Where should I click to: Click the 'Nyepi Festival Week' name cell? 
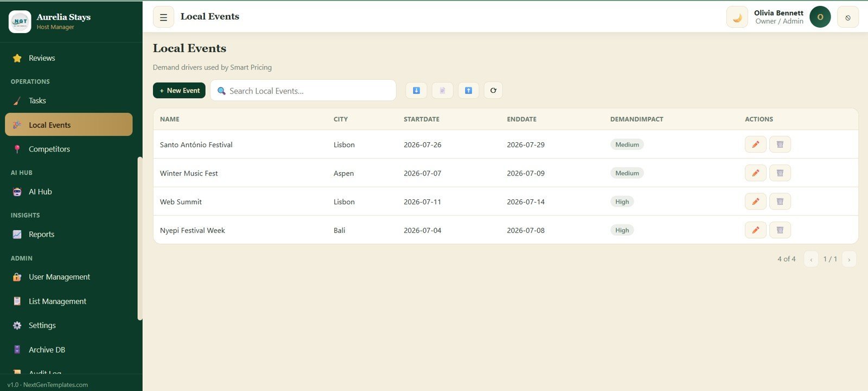(x=192, y=230)
